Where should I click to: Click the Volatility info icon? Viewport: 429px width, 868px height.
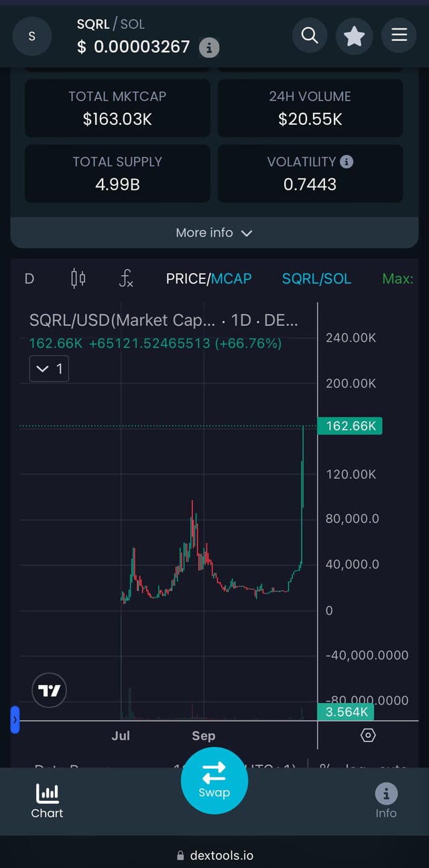347,162
